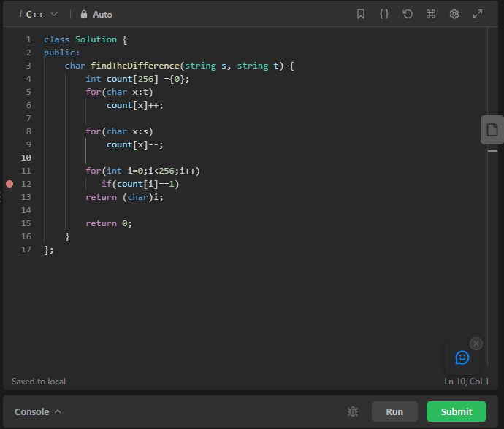Click the 'return (char)i;' line
Screen dimensions: 504x429
124,197
